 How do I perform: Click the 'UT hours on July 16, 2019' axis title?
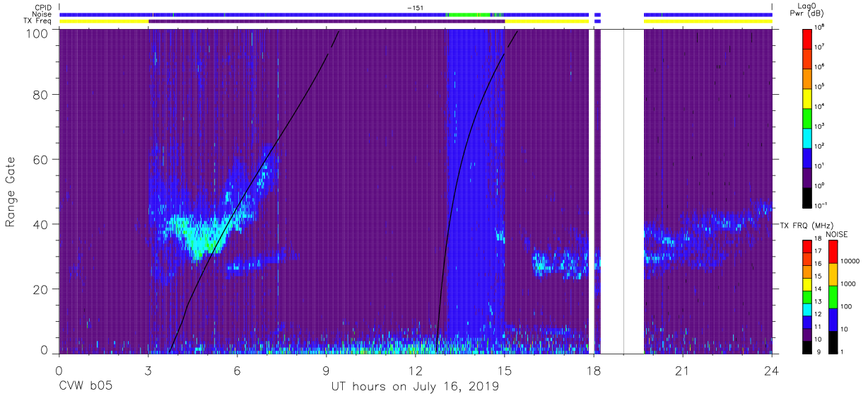click(416, 387)
